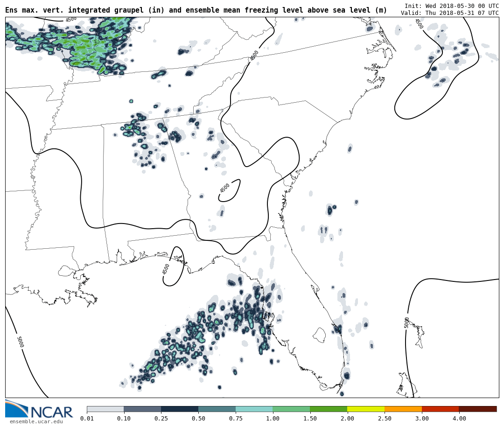The width and height of the screenshot is (504, 427).
Task: Click the 0.10 slate gray legend swatch
Action: [142, 409]
